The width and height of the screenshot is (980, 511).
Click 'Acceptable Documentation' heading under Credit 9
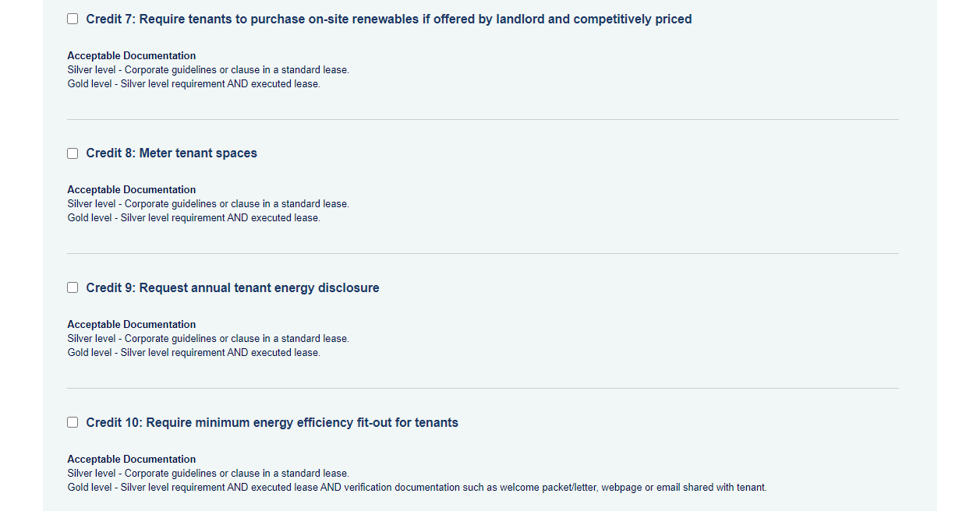click(x=132, y=325)
